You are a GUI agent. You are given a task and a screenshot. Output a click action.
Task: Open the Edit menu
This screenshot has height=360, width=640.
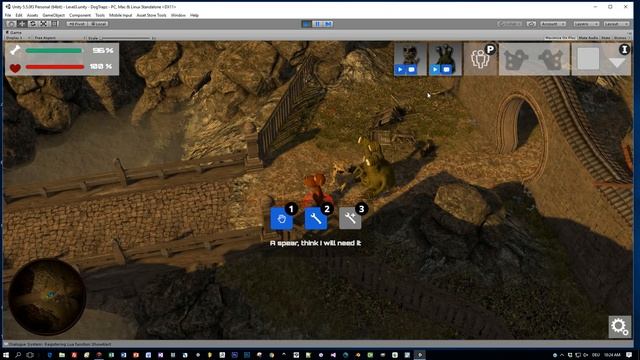(x=19, y=15)
